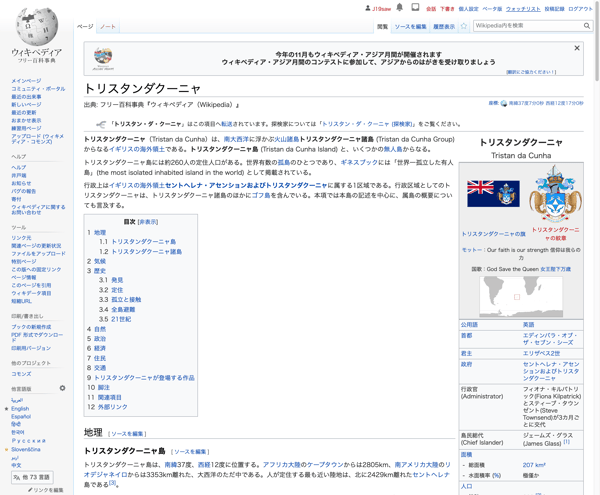600x495 pixels.
Task: Switch to Español language version
Action: 21,417
